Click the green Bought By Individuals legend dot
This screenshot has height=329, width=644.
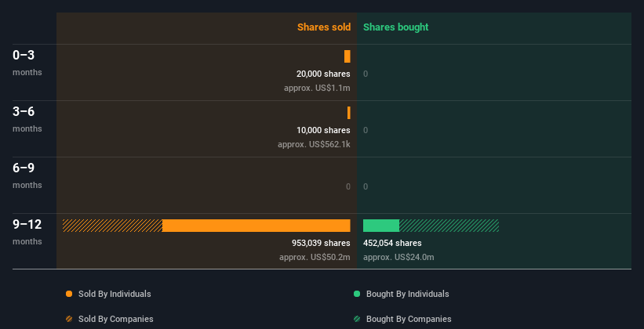[x=357, y=294]
